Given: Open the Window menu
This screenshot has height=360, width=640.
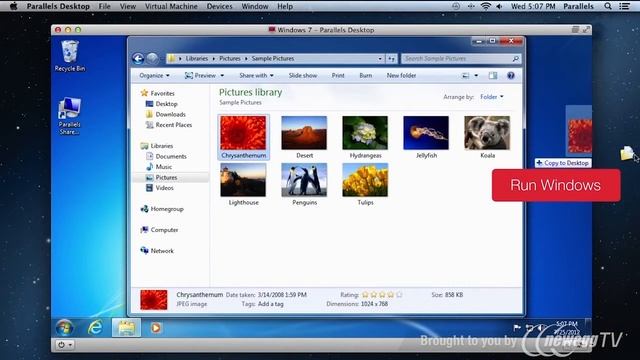Looking at the screenshot, I should click(255, 6).
